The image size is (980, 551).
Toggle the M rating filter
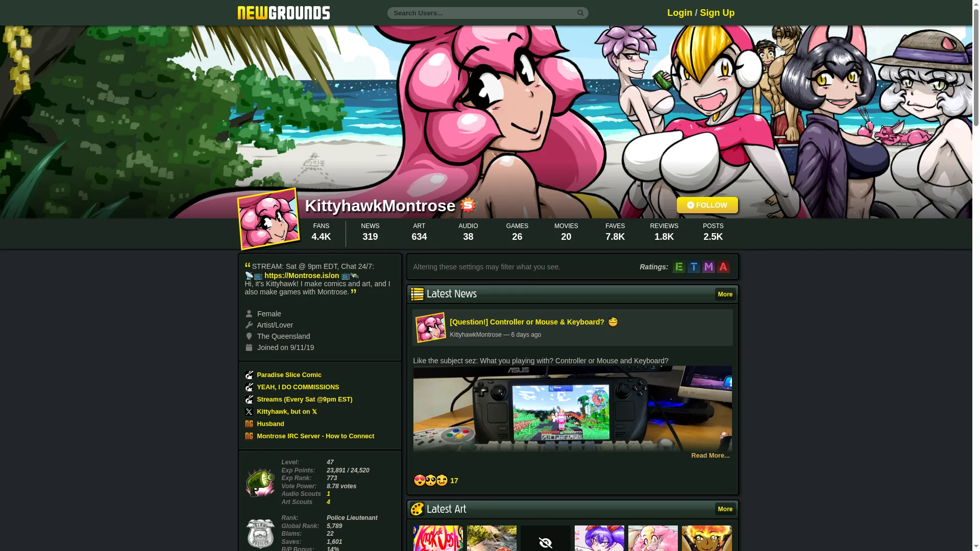[x=708, y=267]
